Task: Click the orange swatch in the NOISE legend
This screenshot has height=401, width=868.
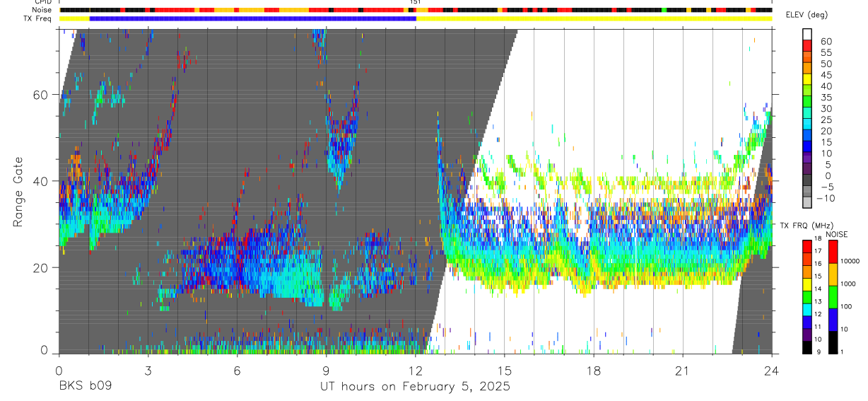Action: point(833,274)
